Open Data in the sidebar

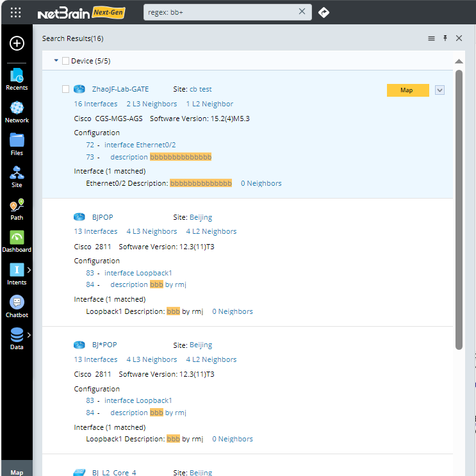pyautogui.click(x=17, y=339)
